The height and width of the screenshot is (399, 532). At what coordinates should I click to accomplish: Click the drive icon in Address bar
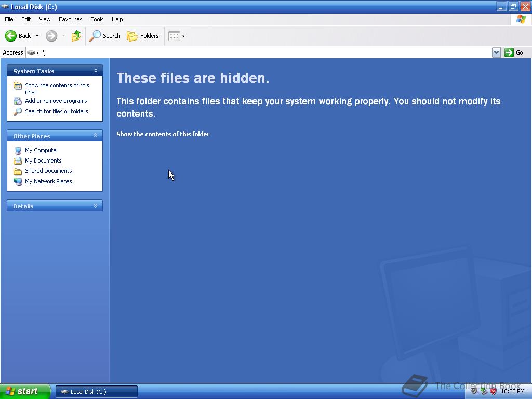(31, 52)
